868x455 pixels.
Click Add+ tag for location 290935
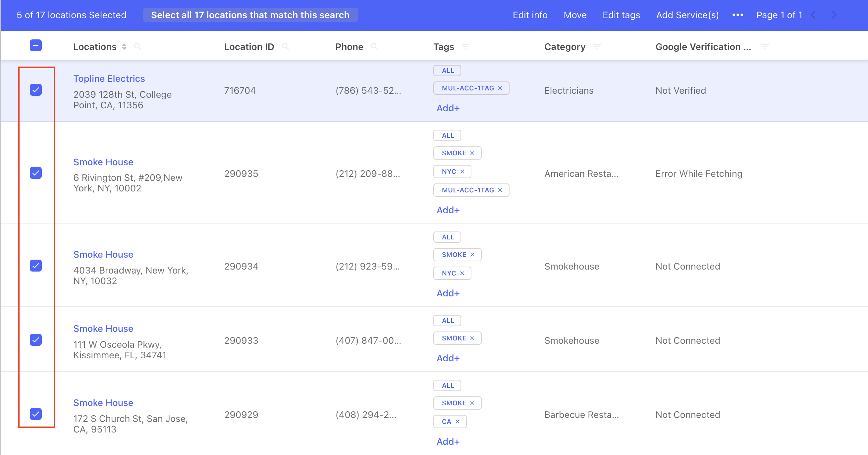tap(448, 210)
